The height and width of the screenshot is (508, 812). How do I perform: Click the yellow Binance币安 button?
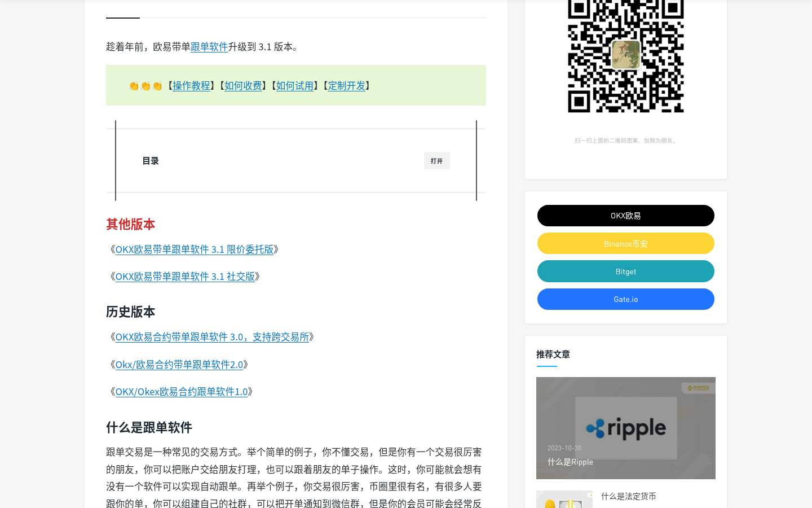(x=626, y=244)
